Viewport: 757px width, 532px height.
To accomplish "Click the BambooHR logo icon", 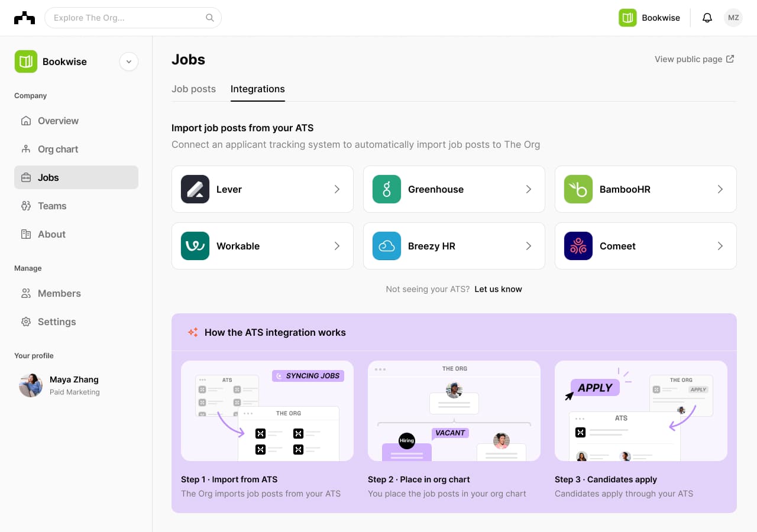I will coord(578,189).
